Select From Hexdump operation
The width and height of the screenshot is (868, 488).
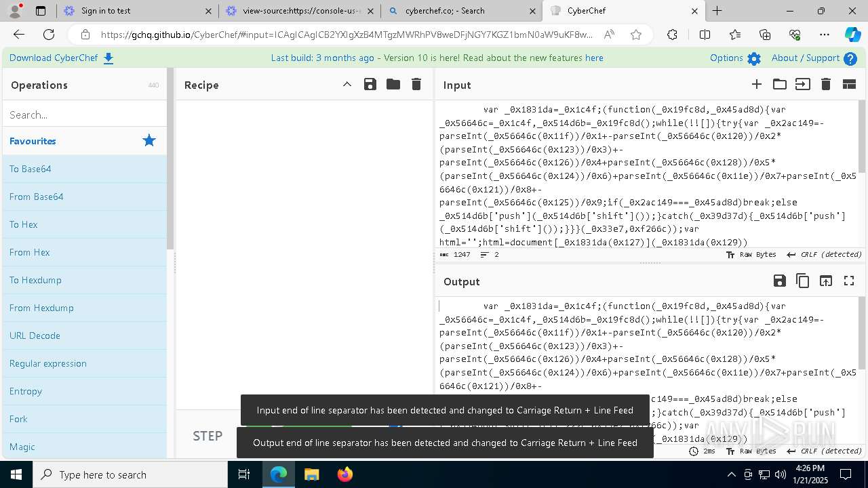coord(85,308)
